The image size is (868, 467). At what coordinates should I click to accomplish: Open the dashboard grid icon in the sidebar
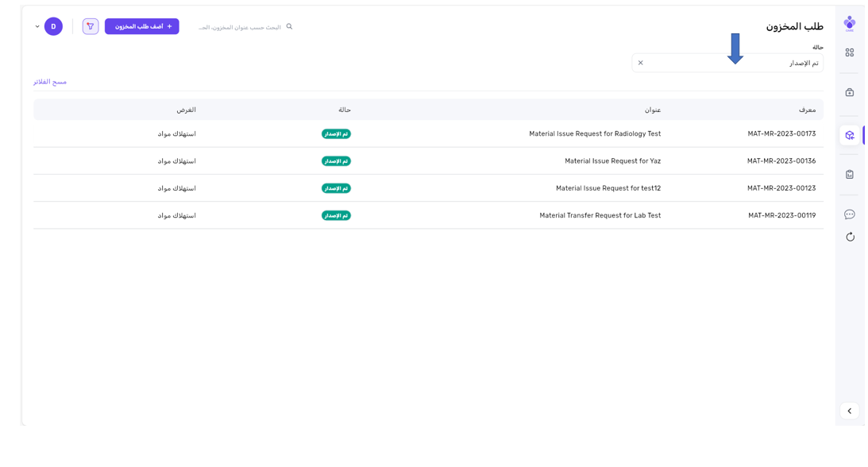pyautogui.click(x=849, y=52)
